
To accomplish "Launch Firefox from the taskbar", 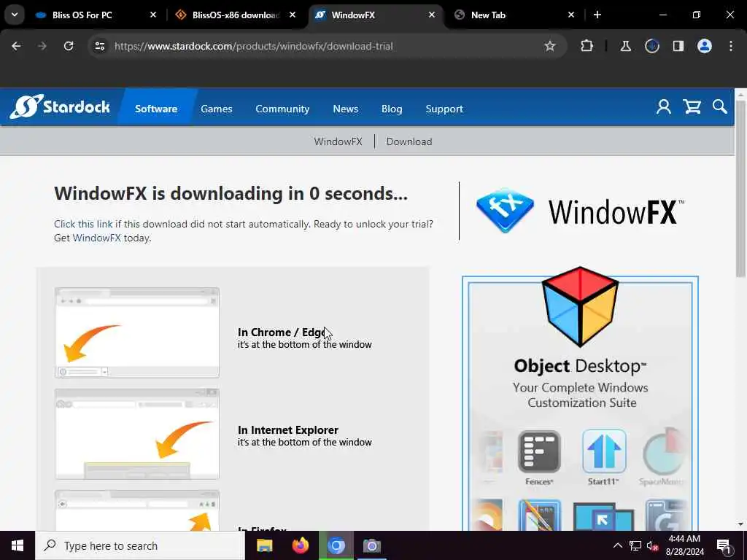I will point(300,545).
